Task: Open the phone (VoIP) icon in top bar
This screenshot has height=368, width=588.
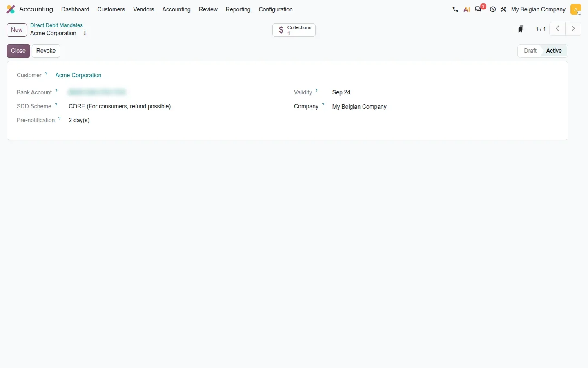Action: (x=455, y=9)
